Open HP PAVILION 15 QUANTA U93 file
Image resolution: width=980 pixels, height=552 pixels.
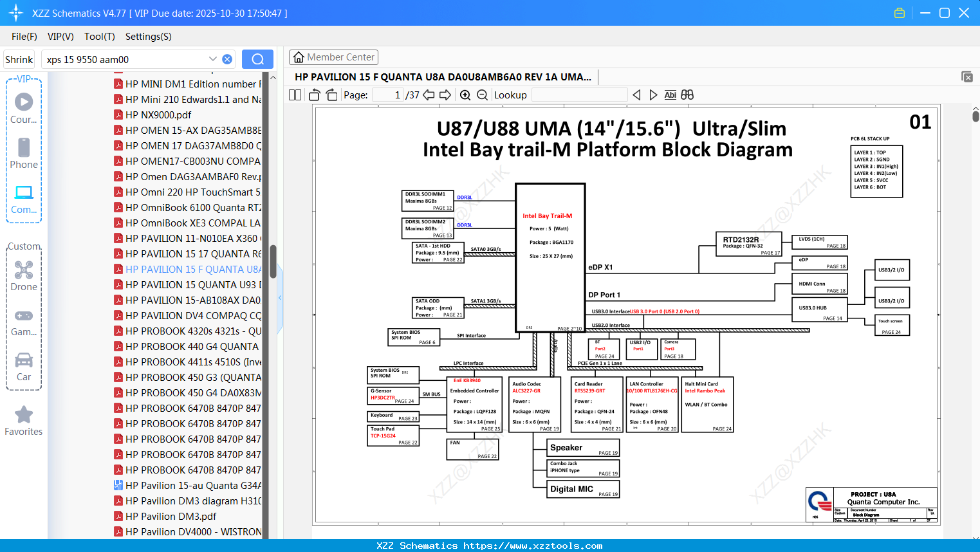(187, 285)
